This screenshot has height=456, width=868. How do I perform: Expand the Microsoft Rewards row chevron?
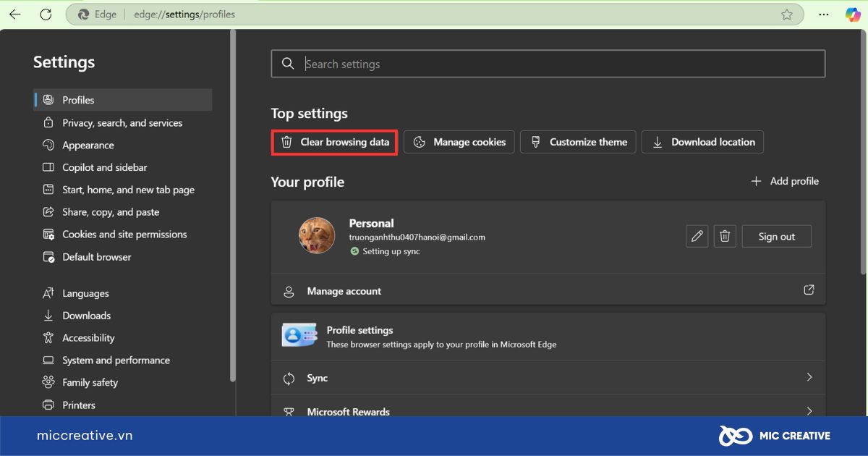809,410
